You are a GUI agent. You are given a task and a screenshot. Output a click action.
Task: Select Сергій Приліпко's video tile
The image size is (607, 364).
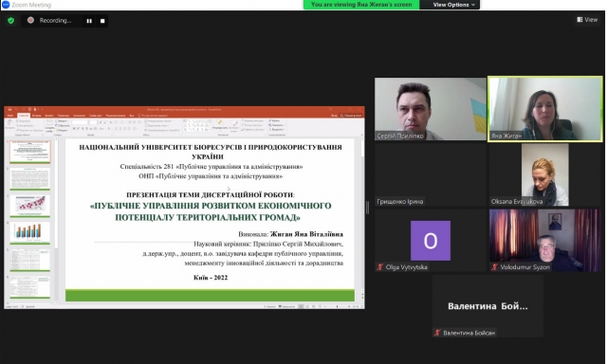[430, 109]
